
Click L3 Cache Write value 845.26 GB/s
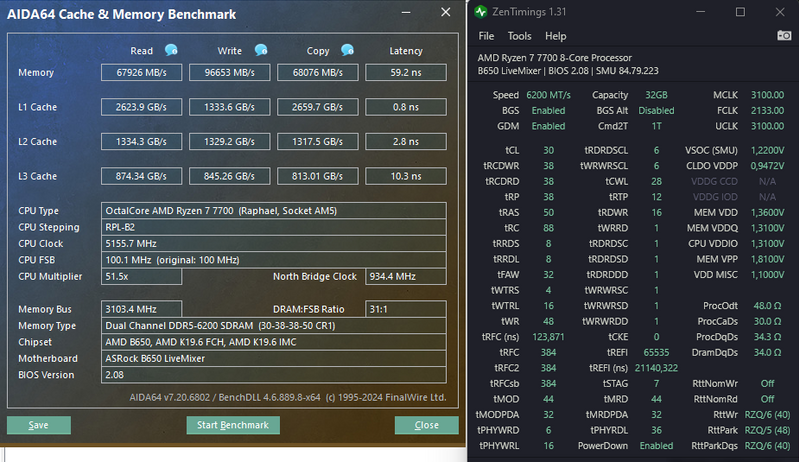point(230,176)
